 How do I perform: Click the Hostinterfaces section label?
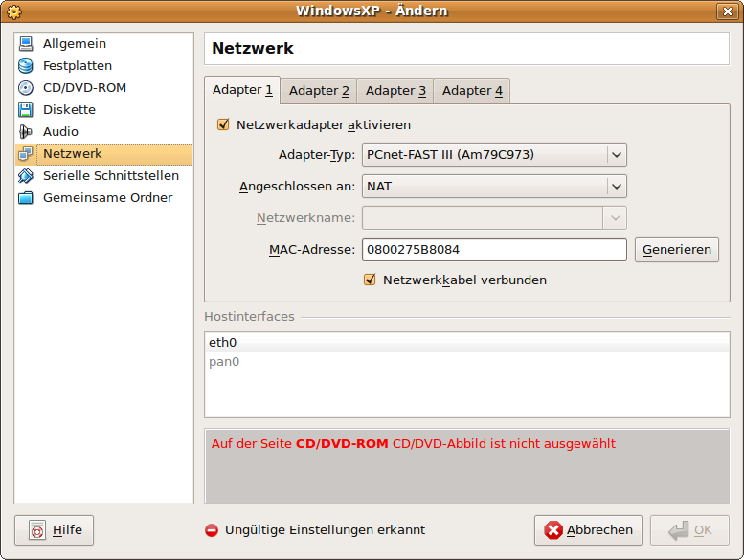tap(250, 317)
